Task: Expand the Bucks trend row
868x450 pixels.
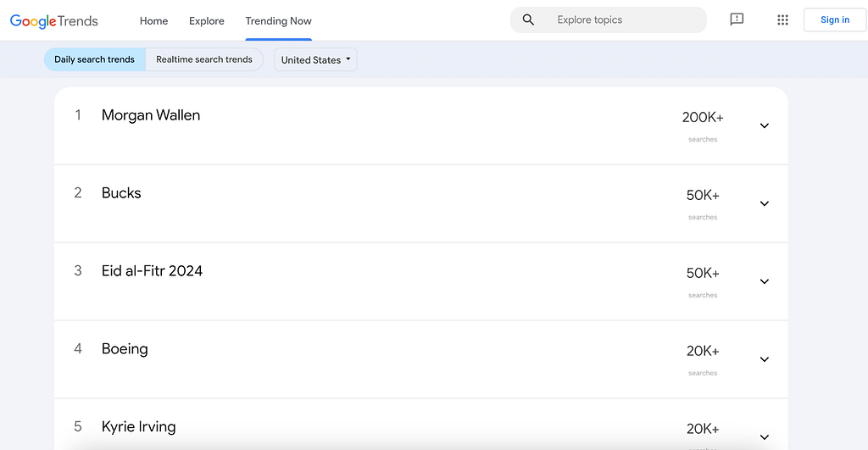Action: (765, 203)
